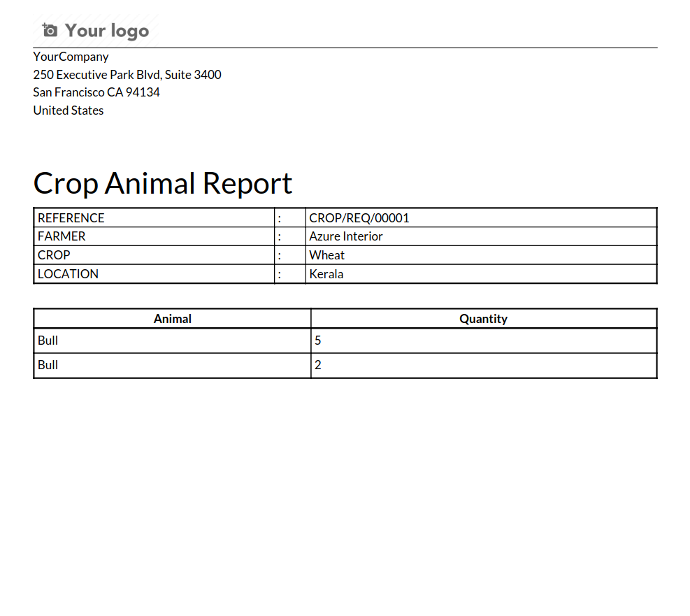Select the Azure Interior farmer value
Viewport: 690px width, 616px height.
click(x=346, y=236)
